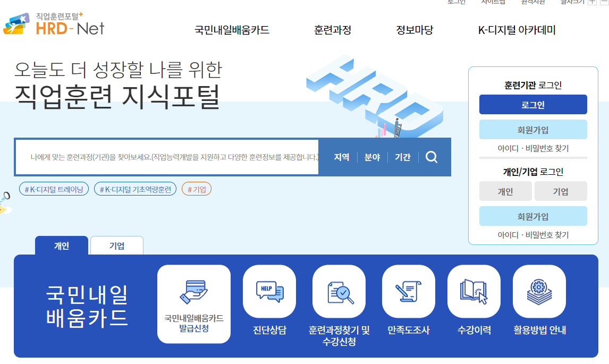Open the 정보마당 menu
The image size is (609, 364).
415,30
